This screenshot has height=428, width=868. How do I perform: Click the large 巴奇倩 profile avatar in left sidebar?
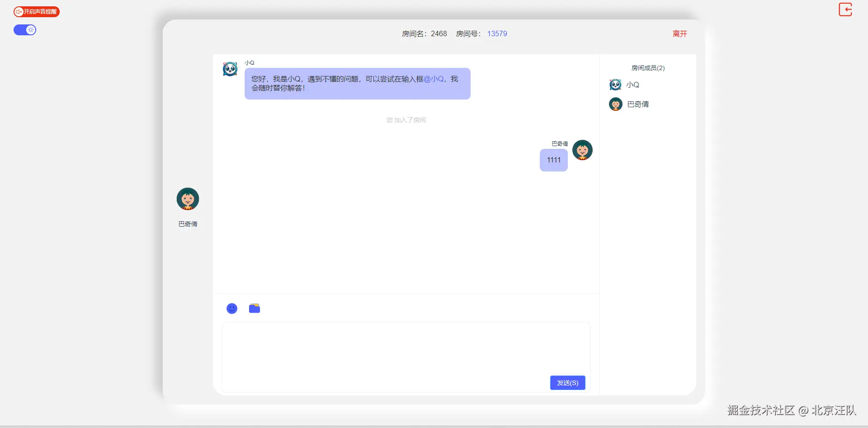[x=188, y=199]
